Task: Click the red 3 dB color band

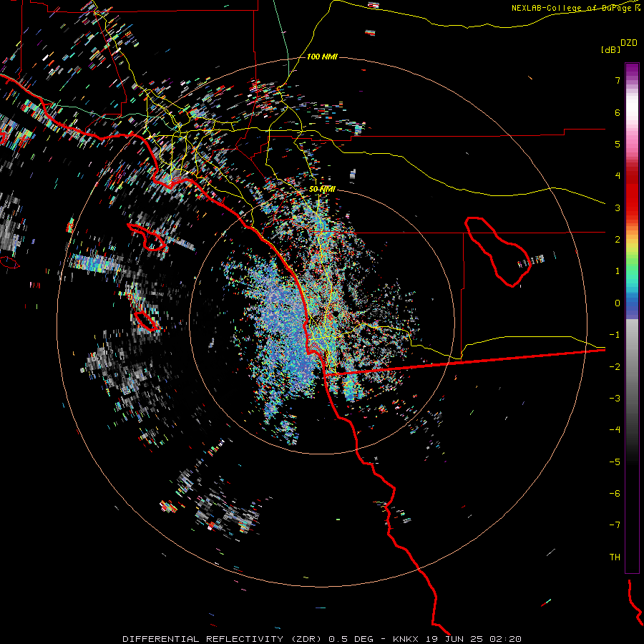Action: [632, 208]
